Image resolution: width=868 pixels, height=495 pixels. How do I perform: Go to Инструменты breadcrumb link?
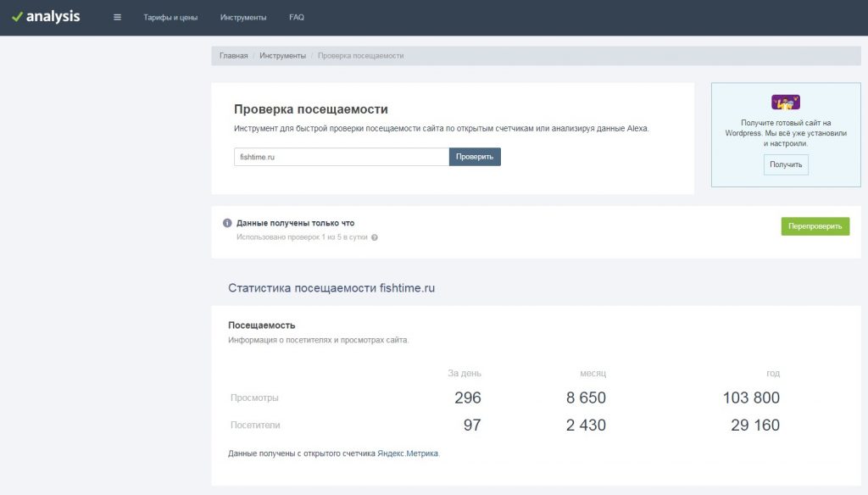282,55
